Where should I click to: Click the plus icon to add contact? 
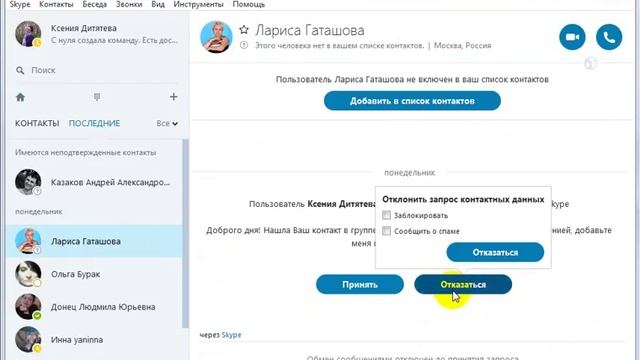click(173, 97)
